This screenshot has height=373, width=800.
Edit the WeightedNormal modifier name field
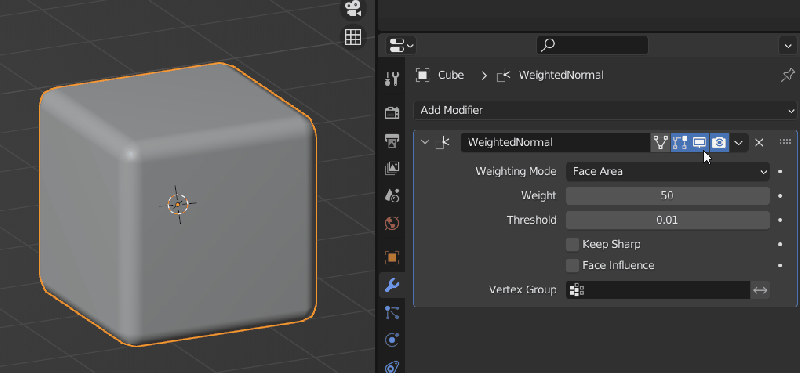coord(555,142)
